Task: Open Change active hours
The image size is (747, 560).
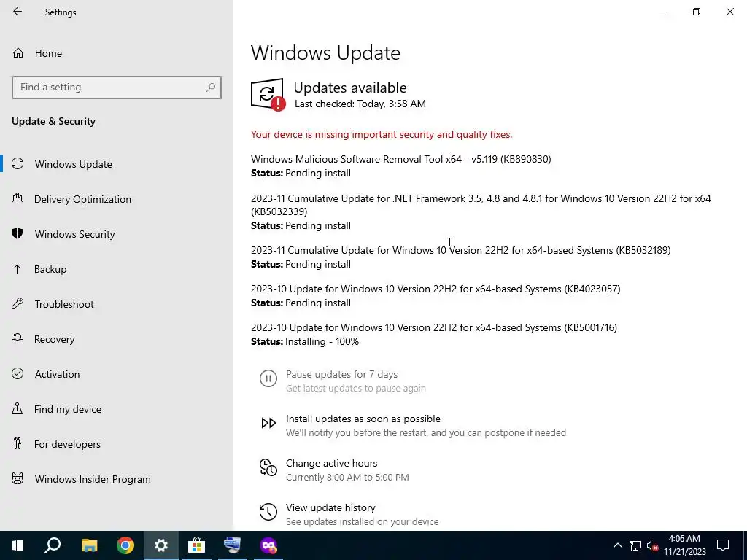Action: pos(332,463)
